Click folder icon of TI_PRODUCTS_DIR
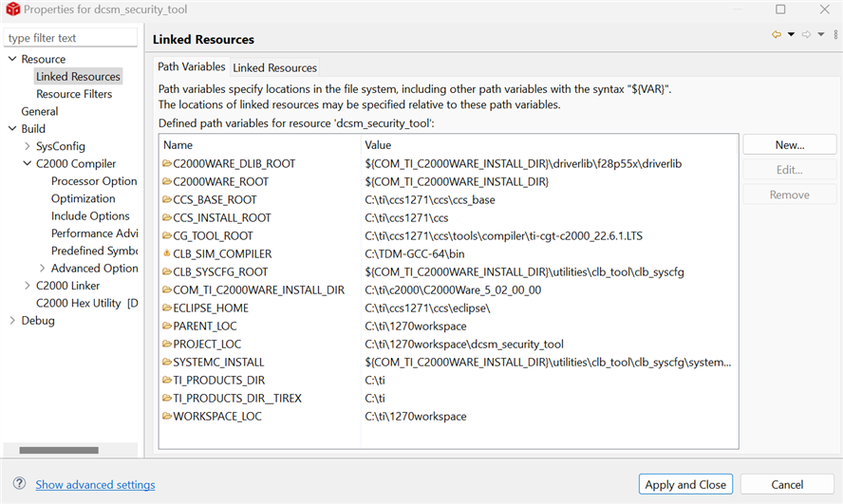Screen dimensions: 843x504 (167, 380)
